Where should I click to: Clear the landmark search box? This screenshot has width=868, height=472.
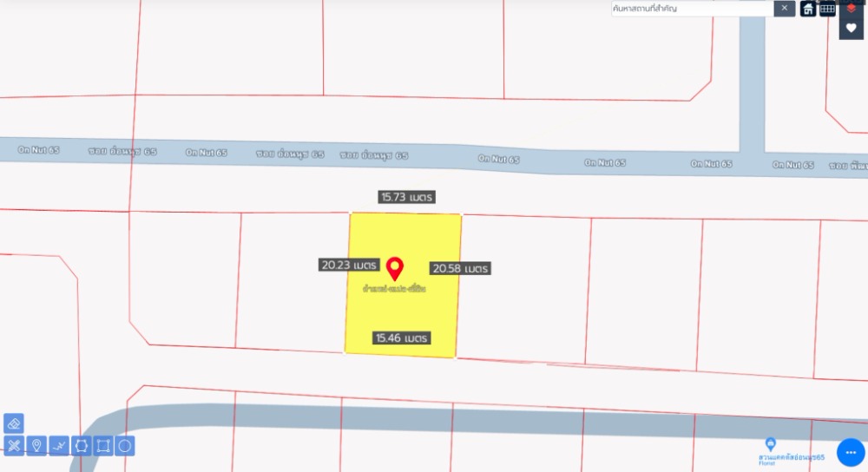785,9
